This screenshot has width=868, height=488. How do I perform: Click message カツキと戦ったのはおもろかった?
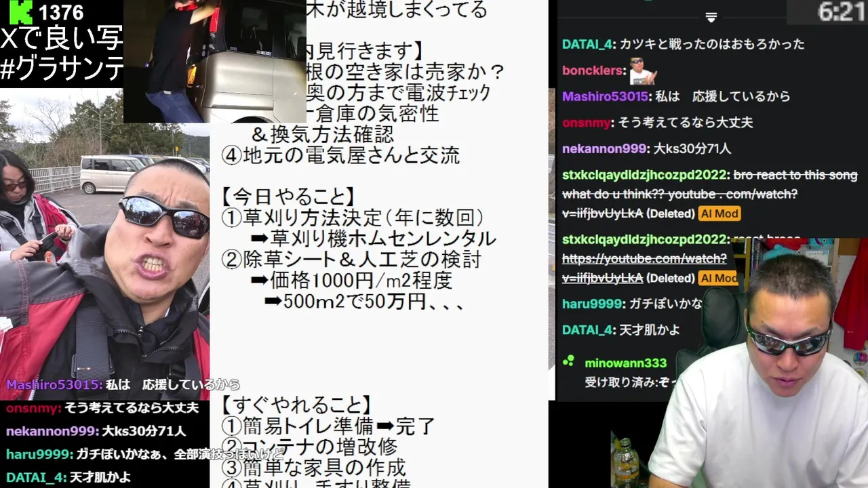click(712, 44)
